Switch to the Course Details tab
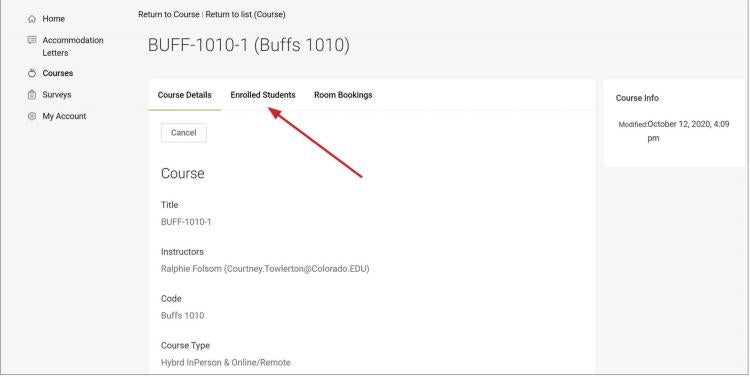 (x=185, y=95)
